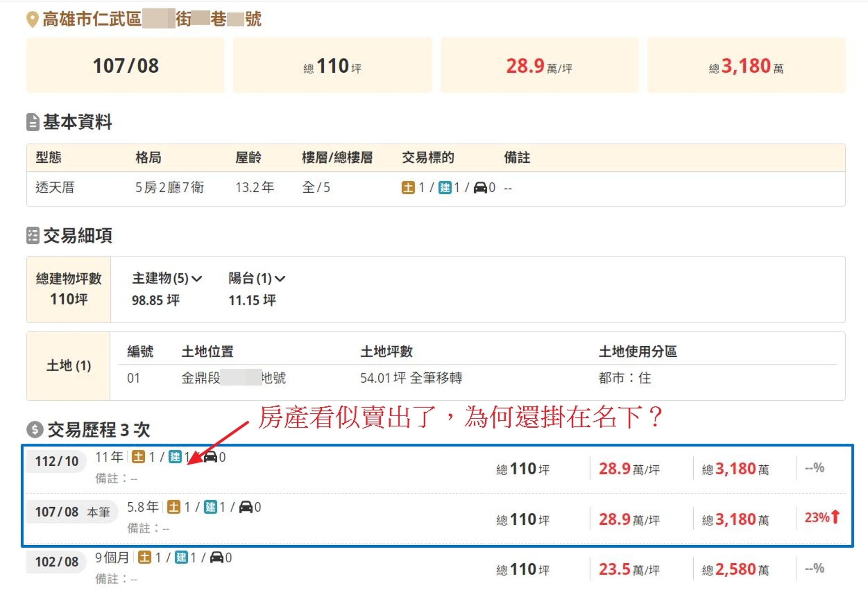Click the 土地使用分區 column header
Image resolution: width=868 pixels, height=597 pixels.
click(x=638, y=351)
